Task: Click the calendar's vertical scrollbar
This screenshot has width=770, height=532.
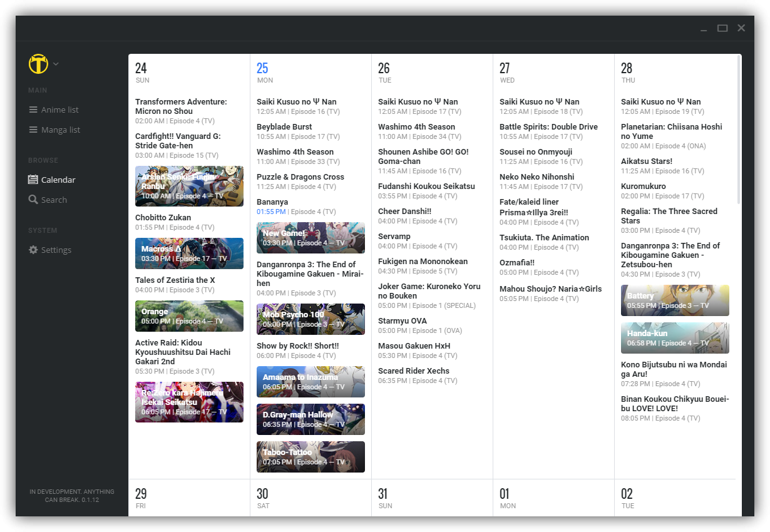Action: point(739,130)
